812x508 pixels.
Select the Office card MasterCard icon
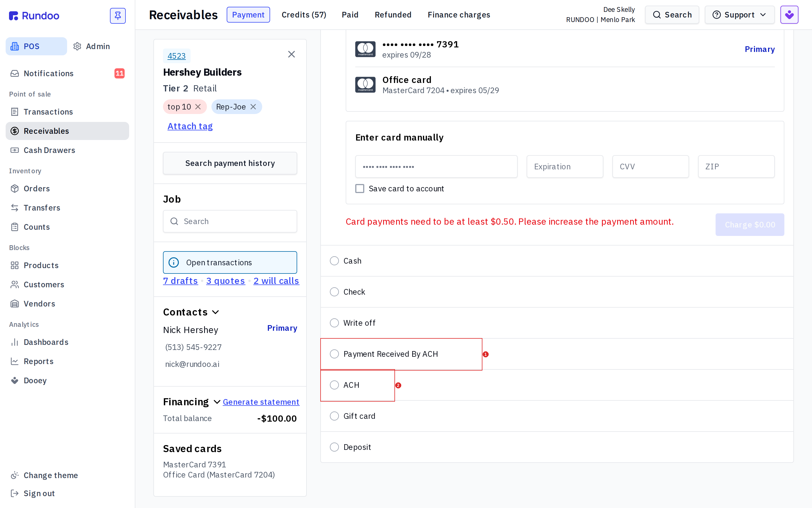coord(365,85)
